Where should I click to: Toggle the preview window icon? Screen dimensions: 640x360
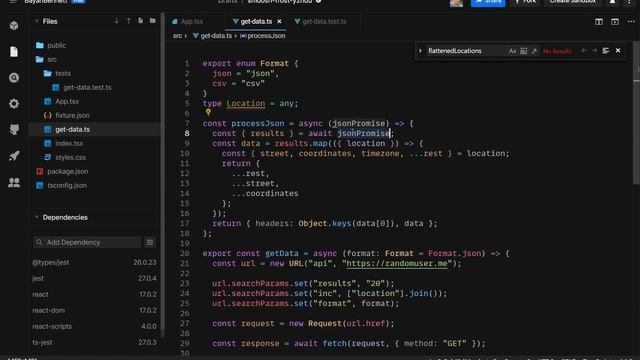click(615, 22)
